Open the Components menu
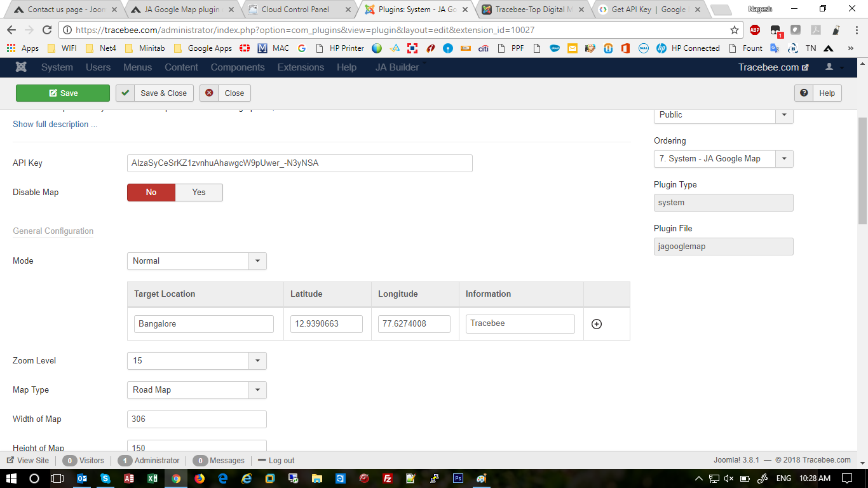Image resolution: width=868 pixels, height=488 pixels. pyautogui.click(x=238, y=67)
